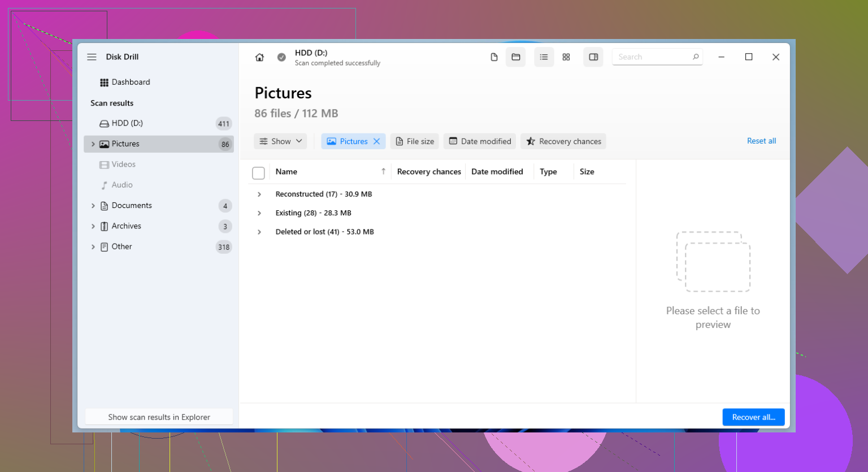
Task: Select the grid view layout icon
Action: click(x=566, y=57)
